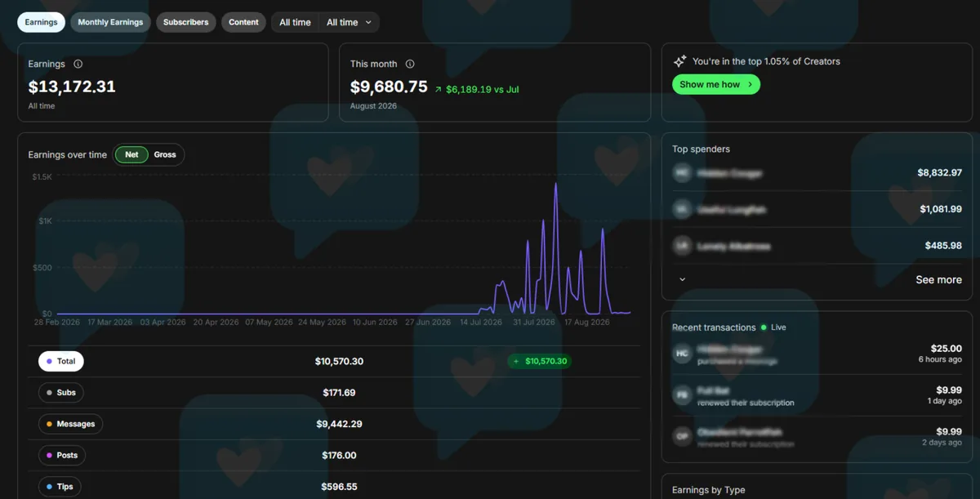Click the sparkle icon beside top Creators

(x=679, y=61)
